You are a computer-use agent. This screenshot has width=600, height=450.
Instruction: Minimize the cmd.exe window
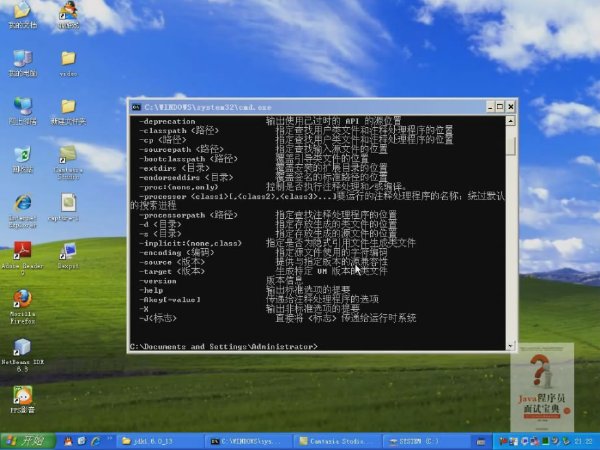coord(490,107)
